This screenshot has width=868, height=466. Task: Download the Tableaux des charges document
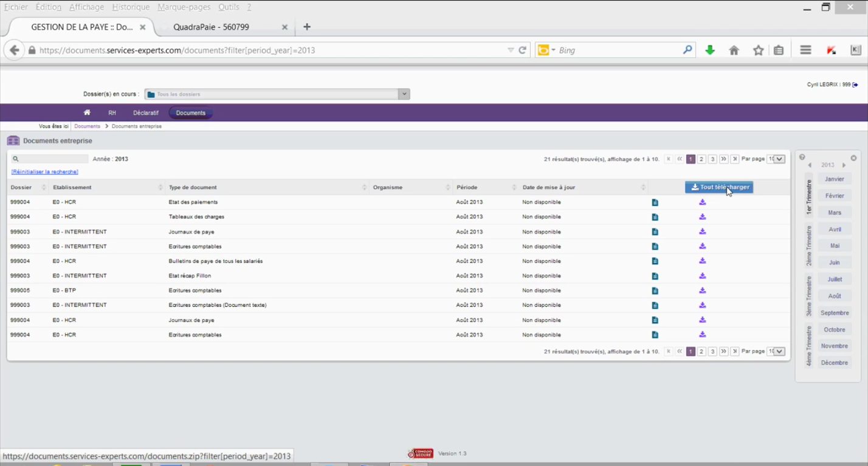click(x=703, y=217)
